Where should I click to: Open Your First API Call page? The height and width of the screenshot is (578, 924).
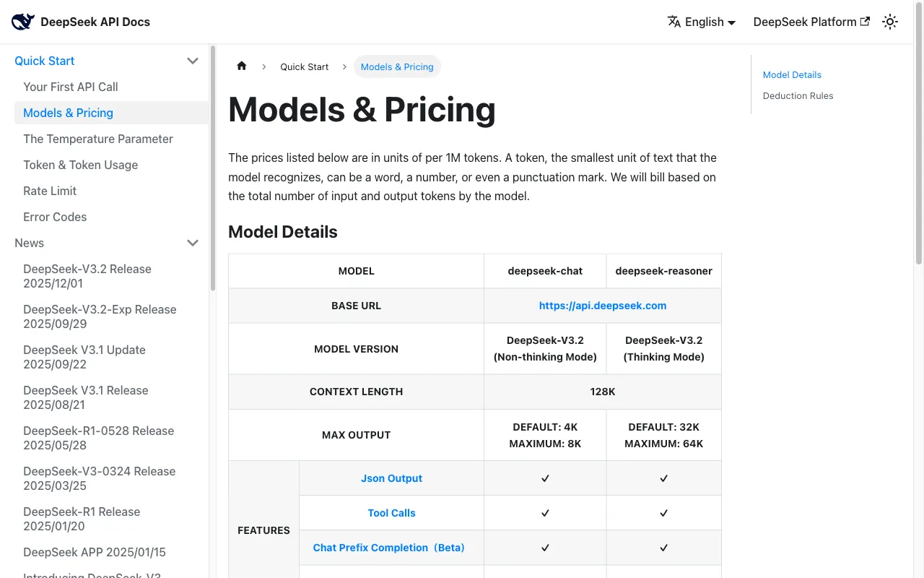coord(71,87)
